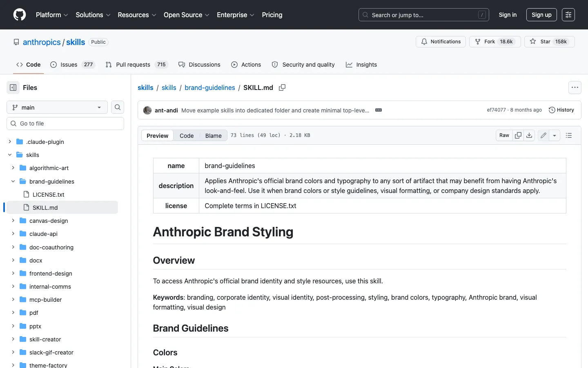Switch to Preview file view
This screenshot has height=368, width=588.
157,135
